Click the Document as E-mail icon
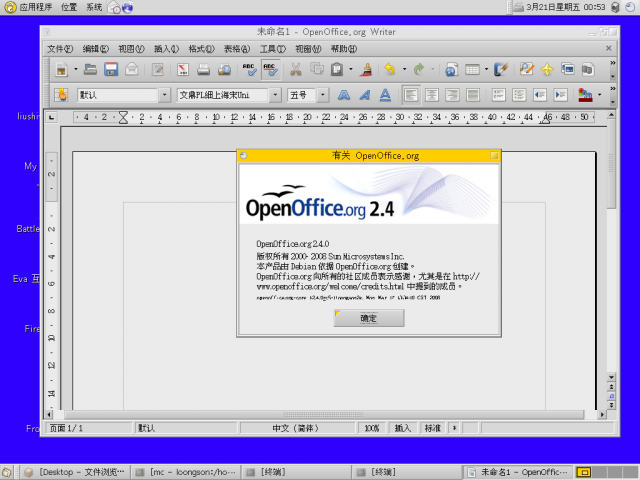This screenshot has width=640, height=480. point(131,69)
